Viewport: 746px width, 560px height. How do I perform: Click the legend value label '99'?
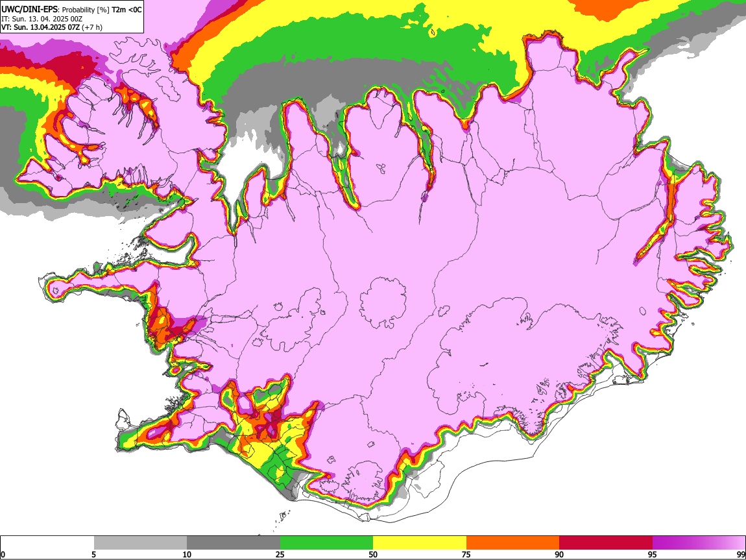coord(740,554)
